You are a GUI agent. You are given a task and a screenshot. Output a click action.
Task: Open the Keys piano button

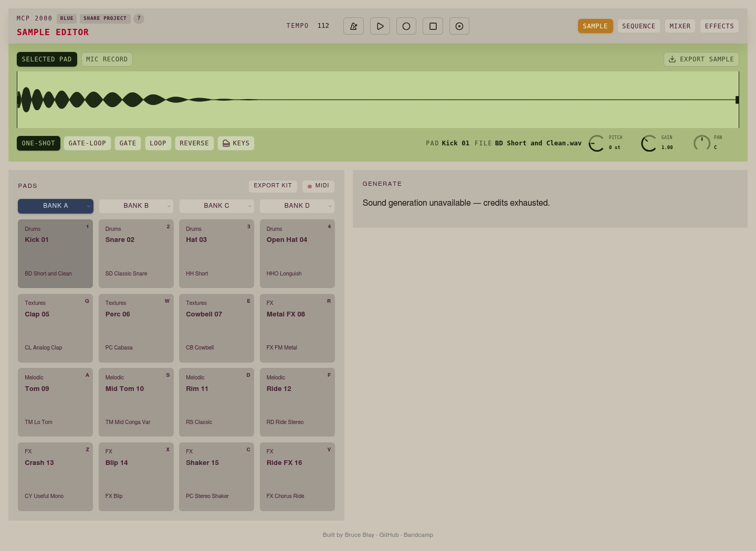click(x=236, y=143)
